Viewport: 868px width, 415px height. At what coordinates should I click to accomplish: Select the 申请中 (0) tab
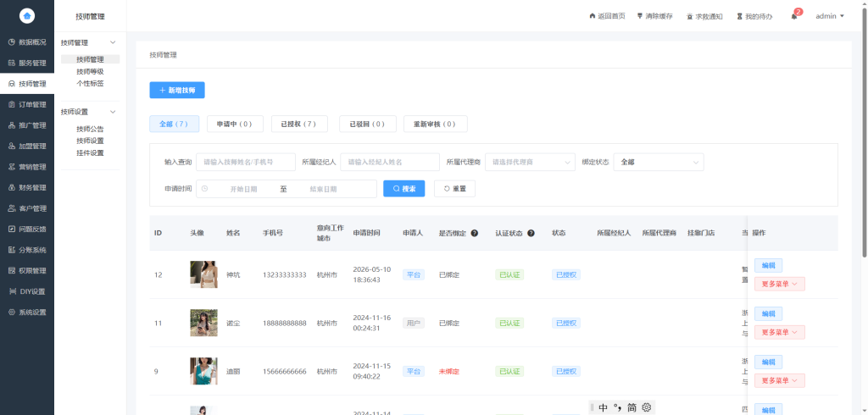pos(235,124)
